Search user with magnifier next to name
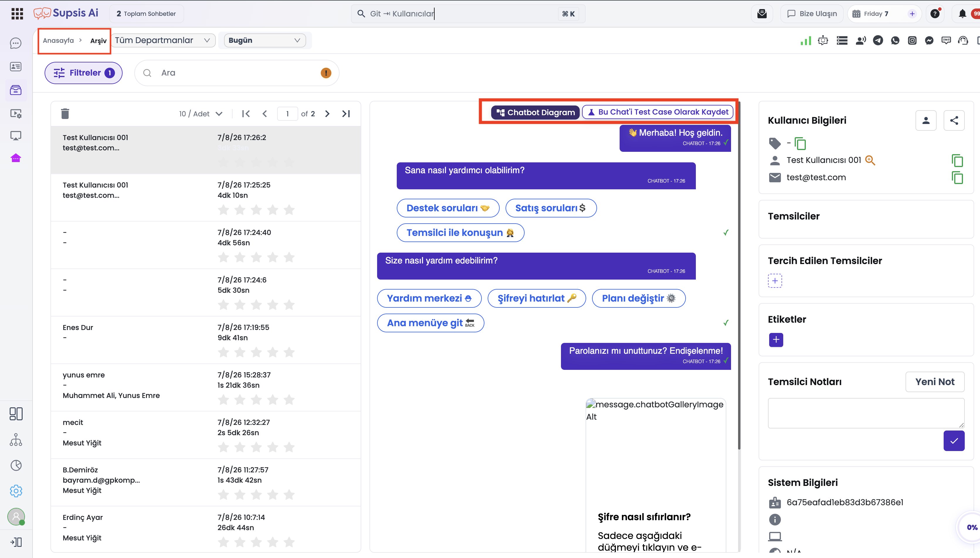 point(870,160)
